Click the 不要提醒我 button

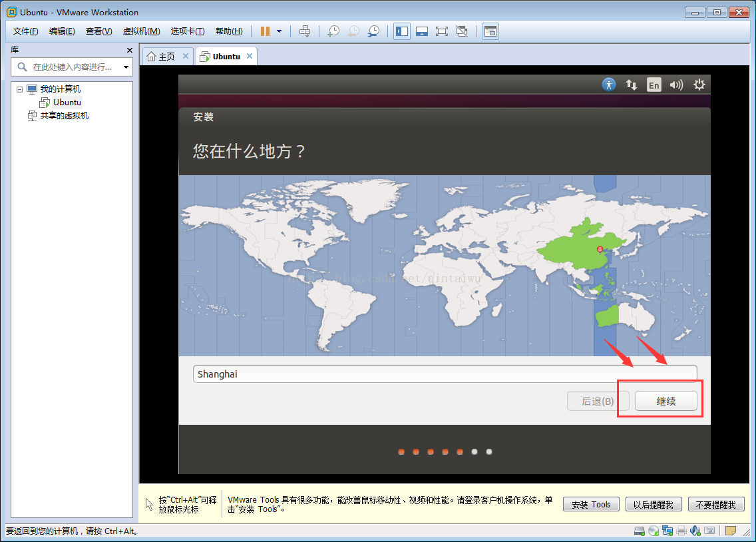pos(716,505)
